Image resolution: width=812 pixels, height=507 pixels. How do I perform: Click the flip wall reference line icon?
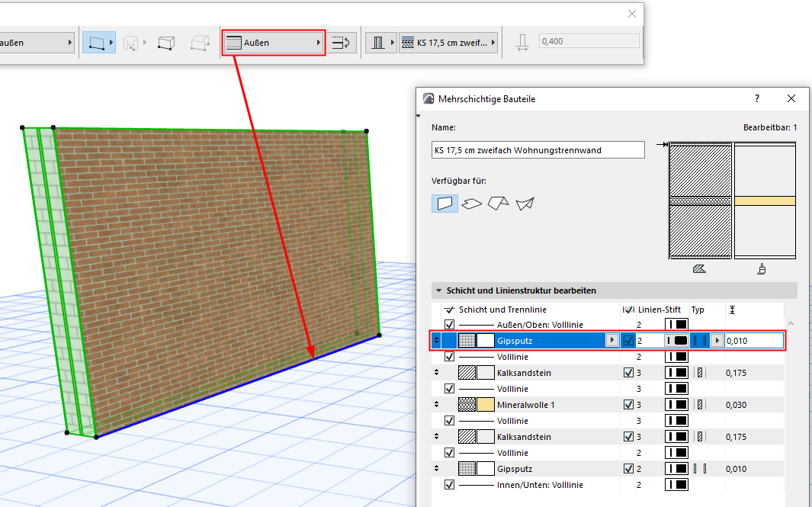(342, 43)
